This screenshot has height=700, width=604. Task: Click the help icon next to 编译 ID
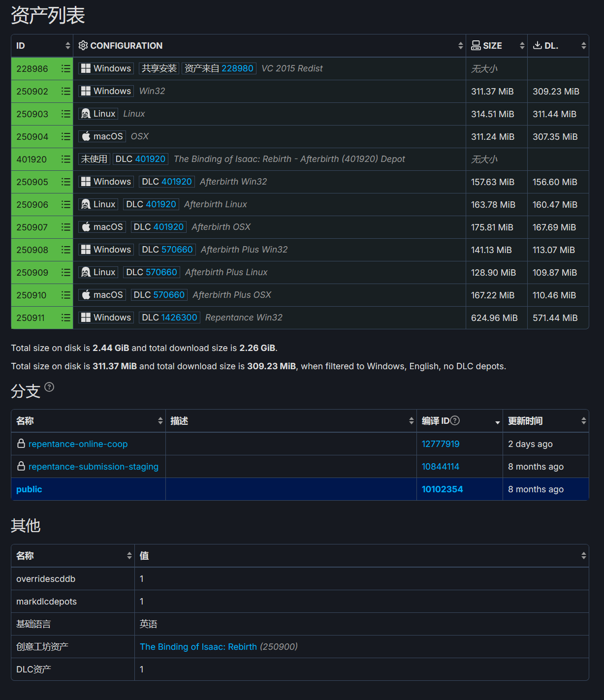pos(455,420)
